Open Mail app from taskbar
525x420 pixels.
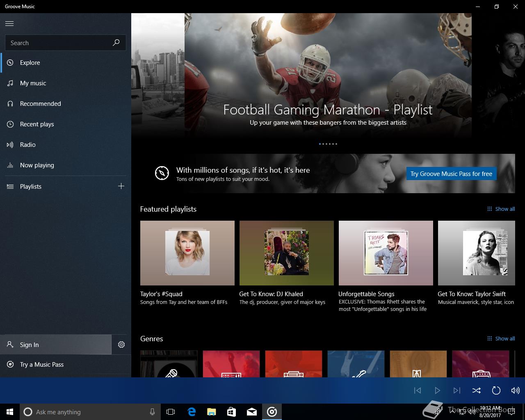(x=252, y=412)
